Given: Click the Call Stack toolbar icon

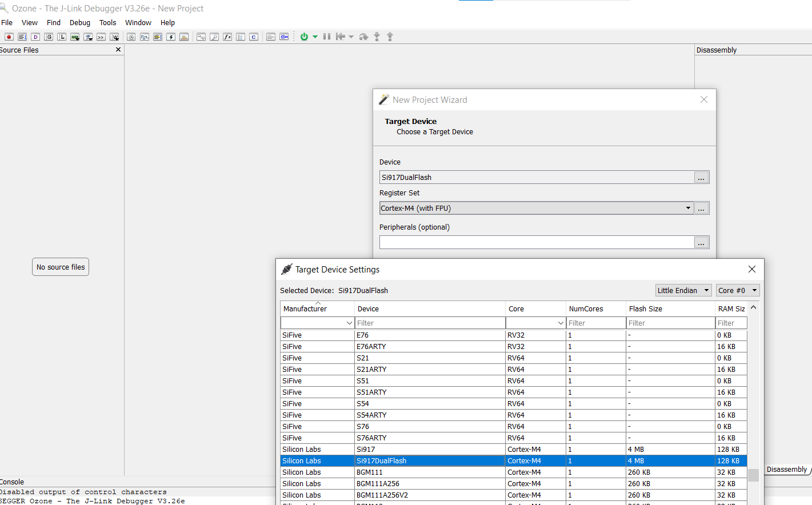Looking at the screenshot, I should click(x=22, y=37).
